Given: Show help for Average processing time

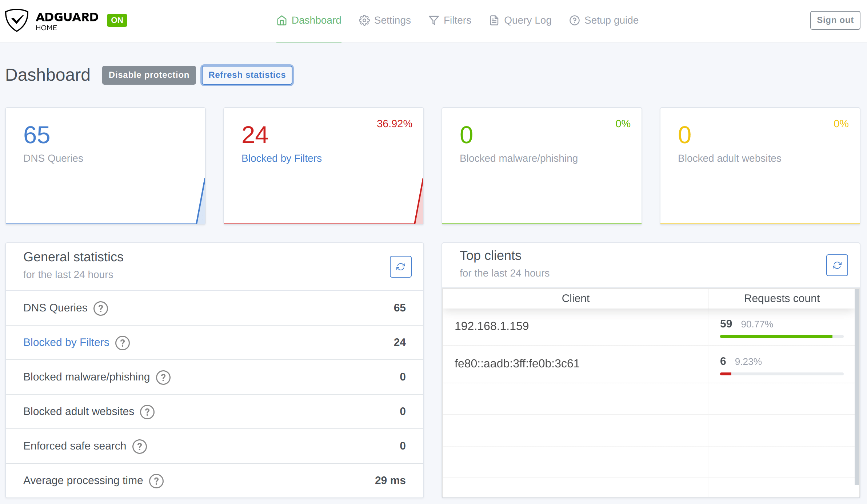Looking at the screenshot, I should click(156, 481).
